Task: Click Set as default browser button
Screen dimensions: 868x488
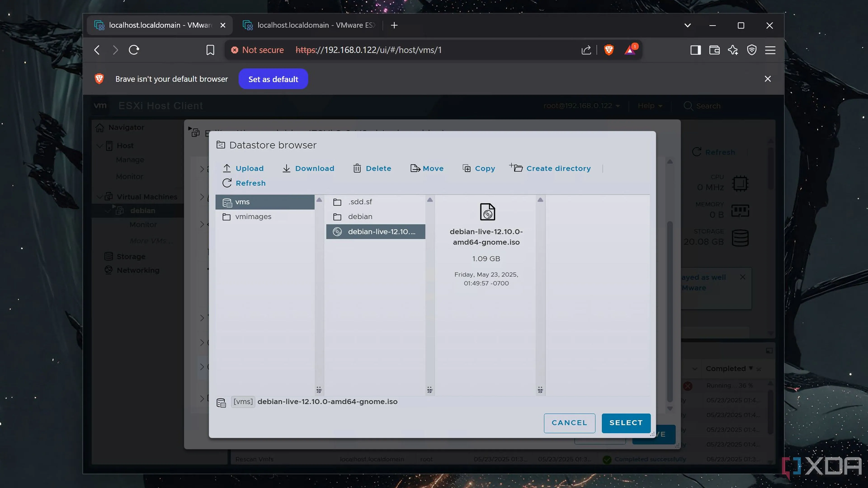Action: click(x=273, y=79)
